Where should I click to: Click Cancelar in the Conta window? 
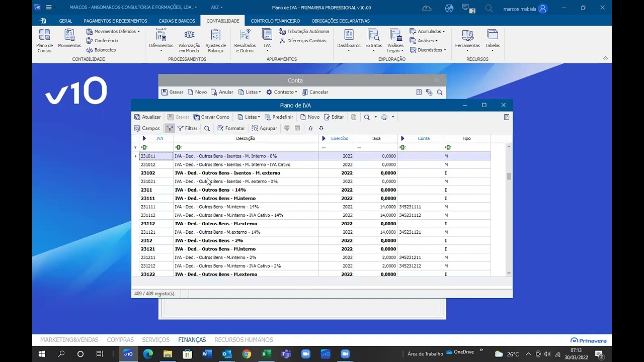pos(314,92)
